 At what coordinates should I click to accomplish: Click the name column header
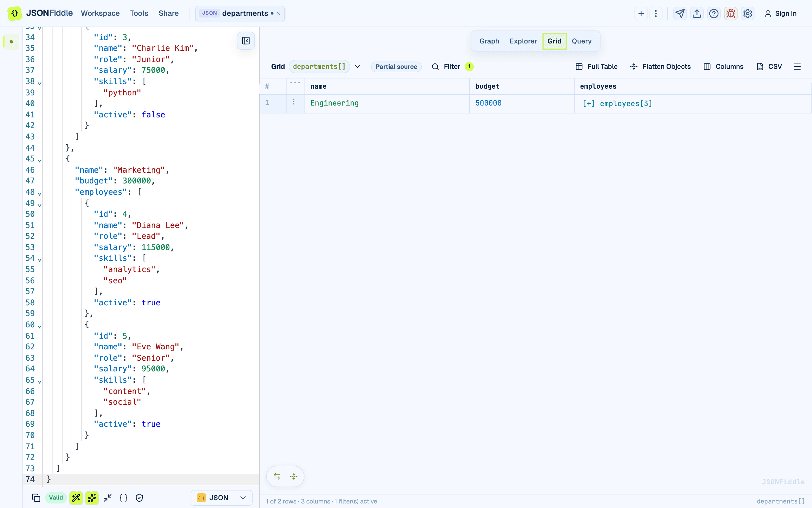(x=387, y=86)
